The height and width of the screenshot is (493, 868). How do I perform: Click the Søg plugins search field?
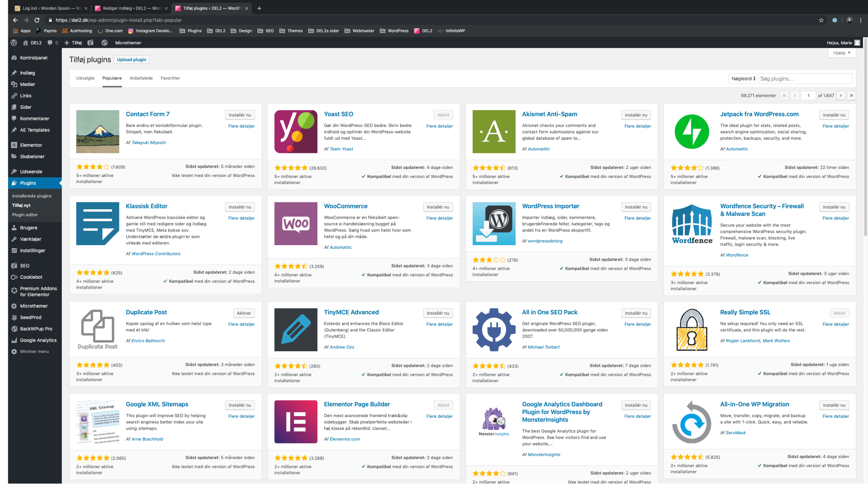[805, 79]
